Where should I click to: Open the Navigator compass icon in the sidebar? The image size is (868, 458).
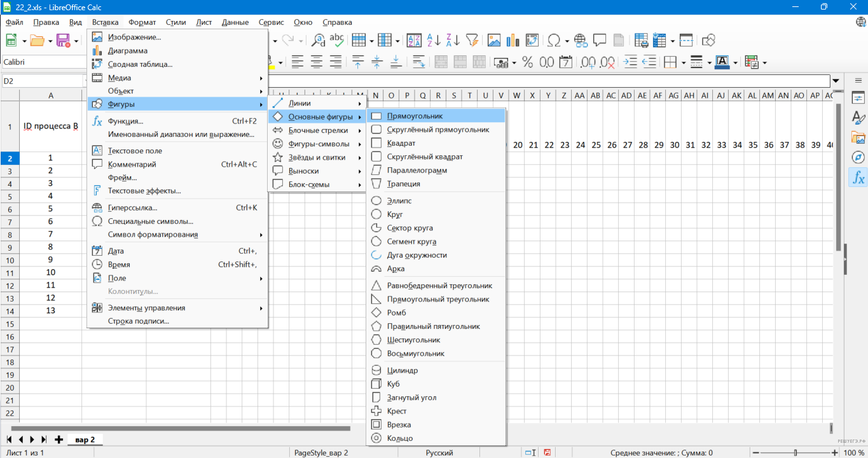coord(858,157)
